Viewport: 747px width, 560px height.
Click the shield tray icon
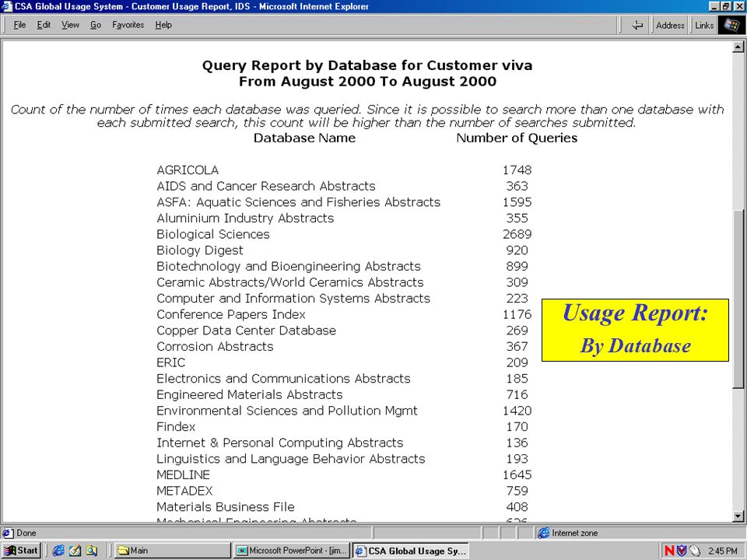[682, 551]
